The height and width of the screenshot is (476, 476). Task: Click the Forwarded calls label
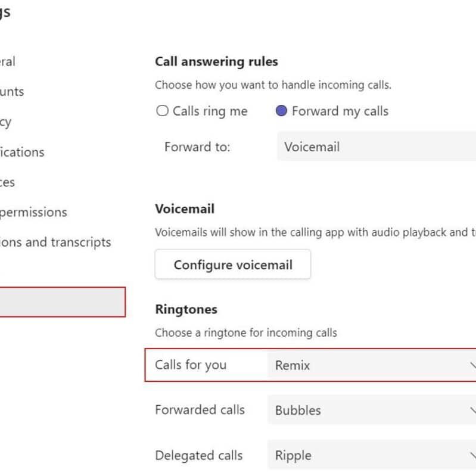coord(200,410)
